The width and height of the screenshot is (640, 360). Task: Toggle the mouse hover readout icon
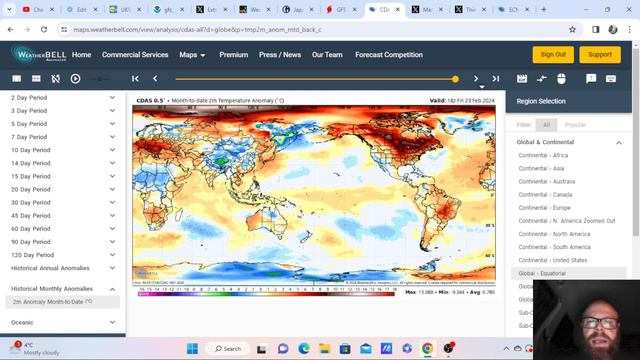point(562,78)
